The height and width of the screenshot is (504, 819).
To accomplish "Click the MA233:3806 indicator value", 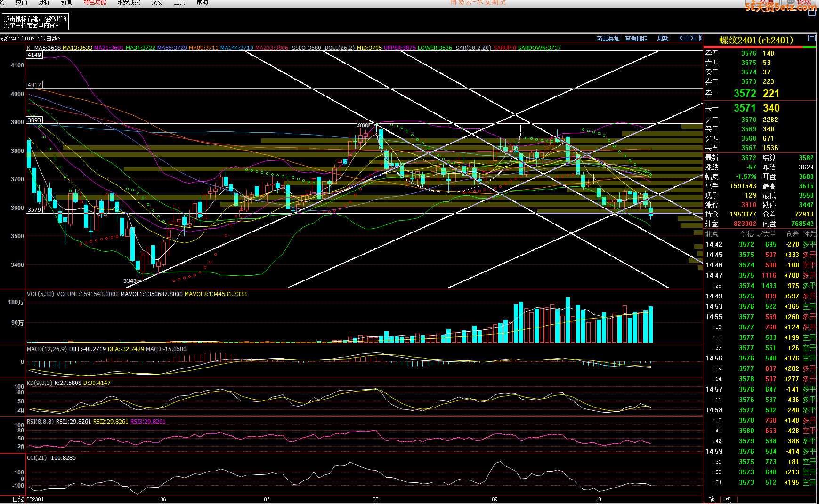I will (x=272, y=48).
